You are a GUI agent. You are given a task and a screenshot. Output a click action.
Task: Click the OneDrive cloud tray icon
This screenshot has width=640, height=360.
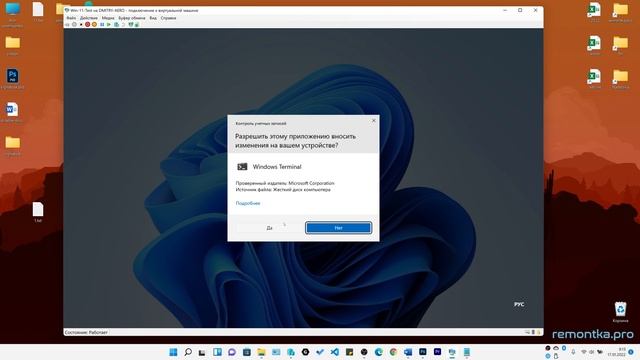(x=556, y=348)
